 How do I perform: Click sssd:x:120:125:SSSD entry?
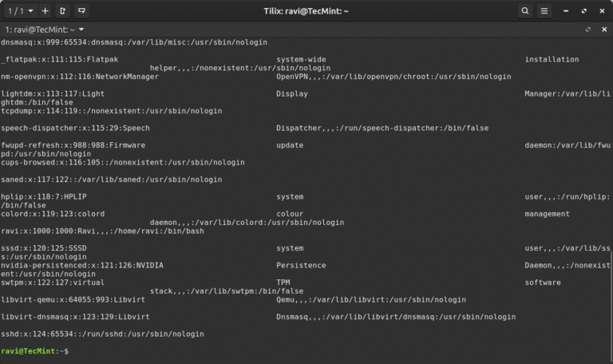coord(44,248)
